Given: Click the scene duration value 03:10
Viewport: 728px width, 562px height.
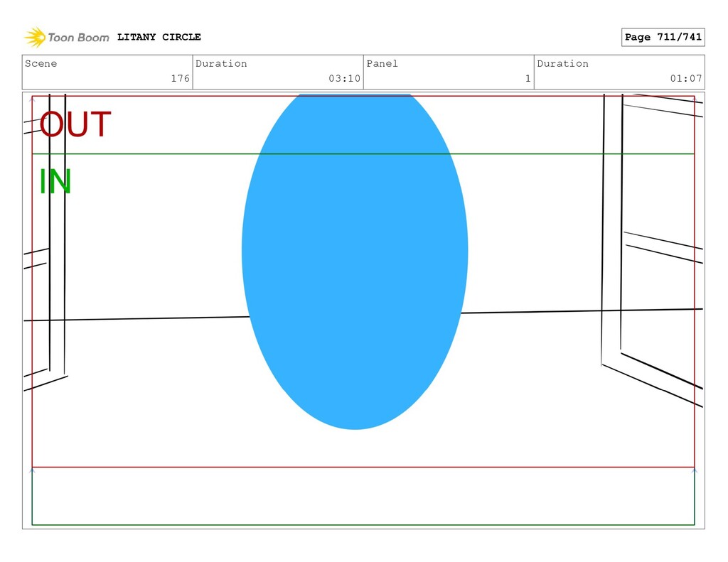Looking at the screenshot, I should pos(345,78).
